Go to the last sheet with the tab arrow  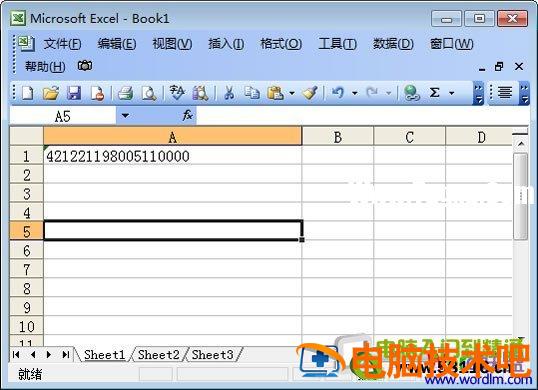tap(66, 354)
